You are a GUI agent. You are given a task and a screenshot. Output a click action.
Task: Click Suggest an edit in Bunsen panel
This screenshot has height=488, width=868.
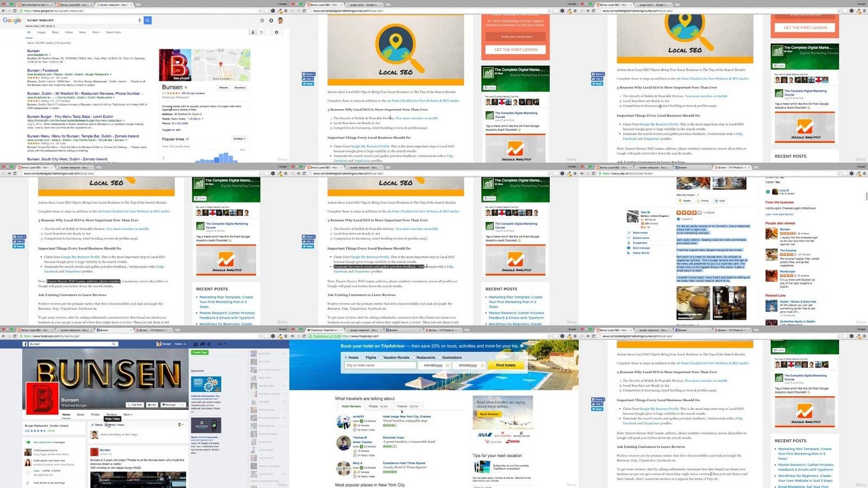pos(171,130)
